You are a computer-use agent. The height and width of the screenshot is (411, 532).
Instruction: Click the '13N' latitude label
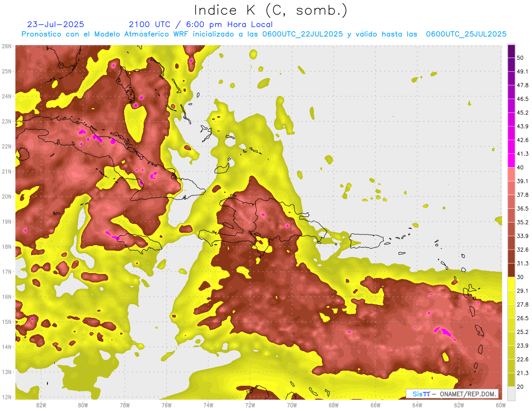tap(6, 372)
